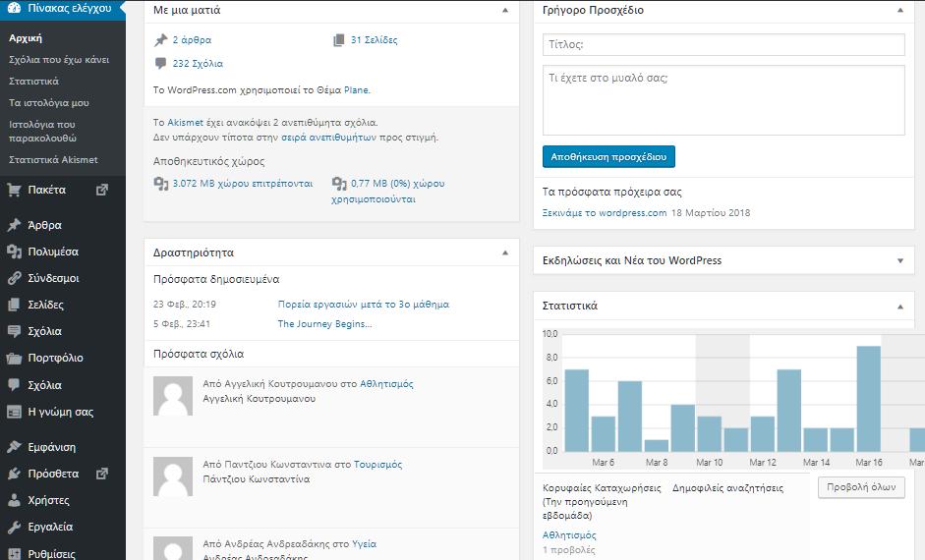Click Αποθήκευση προσχεδίου button
The height and width of the screenshot is (560, 925).
608,157
